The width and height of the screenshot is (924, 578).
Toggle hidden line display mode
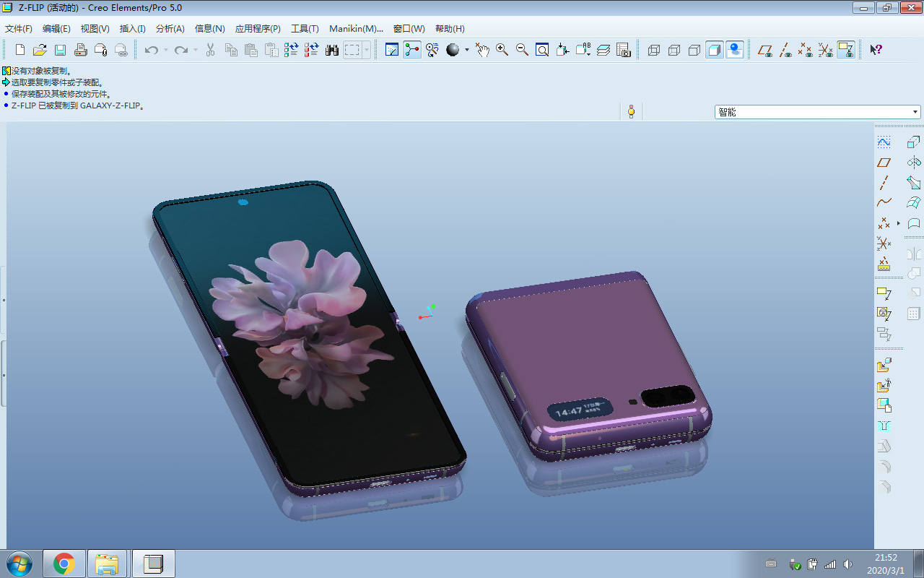point(674,50)
